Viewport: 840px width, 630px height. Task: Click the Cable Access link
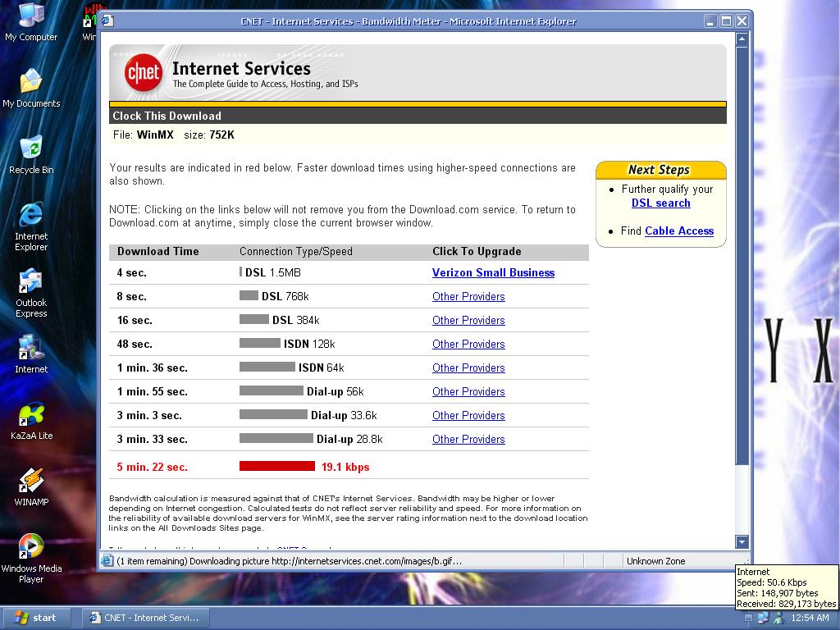point(679,231)
